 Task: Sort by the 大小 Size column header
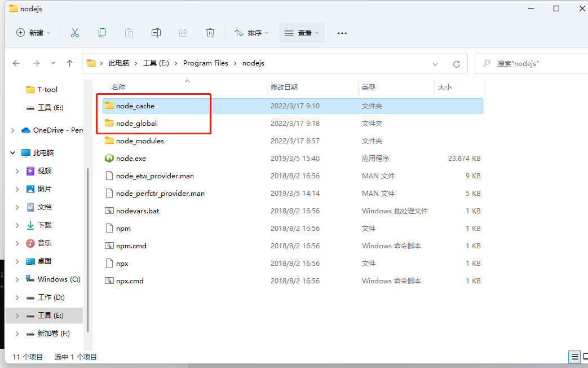445,87
